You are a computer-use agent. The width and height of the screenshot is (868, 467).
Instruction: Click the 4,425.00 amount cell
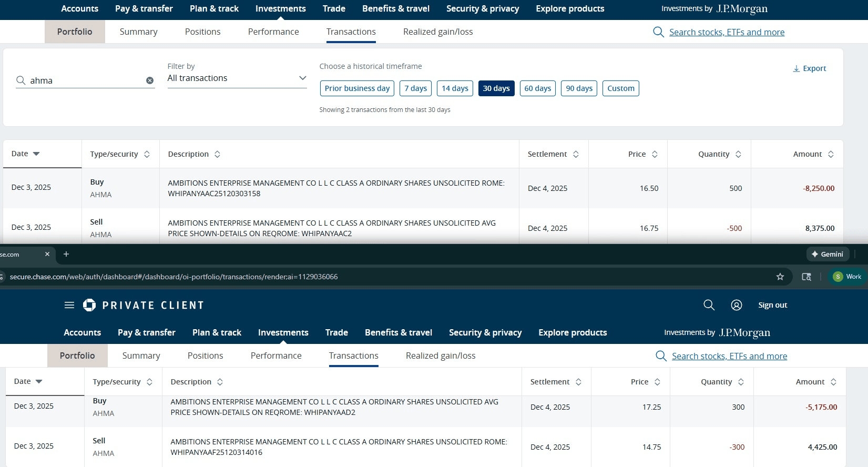coord(822,447)
